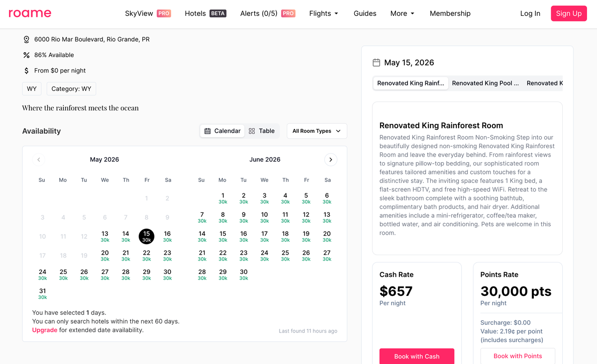The width and height of the screenshot is (597, 364).
Task: Open the All Room Types dropdown
Action: tap(317, 131)
